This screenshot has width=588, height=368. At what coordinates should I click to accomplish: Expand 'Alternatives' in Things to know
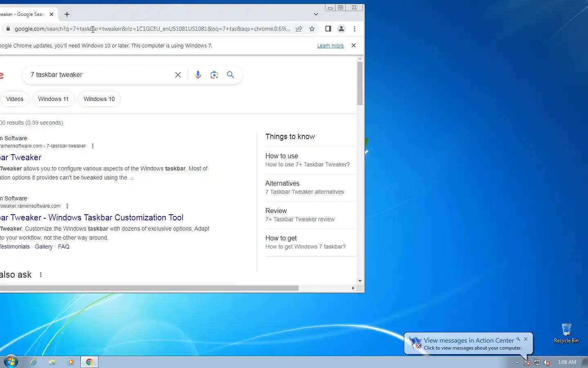[311, 187]
